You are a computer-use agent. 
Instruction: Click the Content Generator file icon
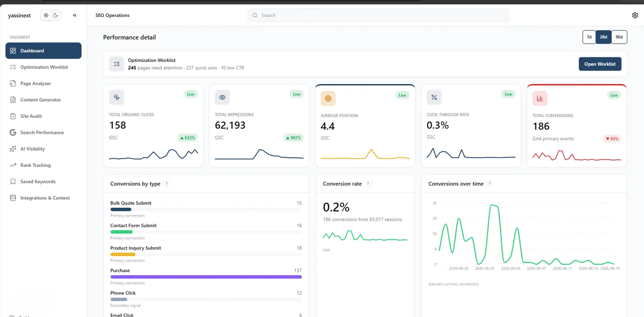[x=13, y=100]
